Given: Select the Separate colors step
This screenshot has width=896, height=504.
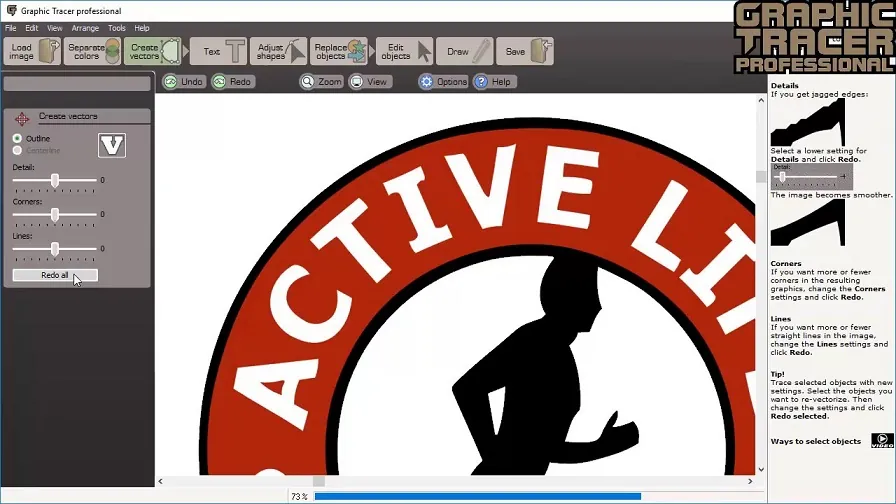Looking at the screenshot, I should tap(92, 51).
